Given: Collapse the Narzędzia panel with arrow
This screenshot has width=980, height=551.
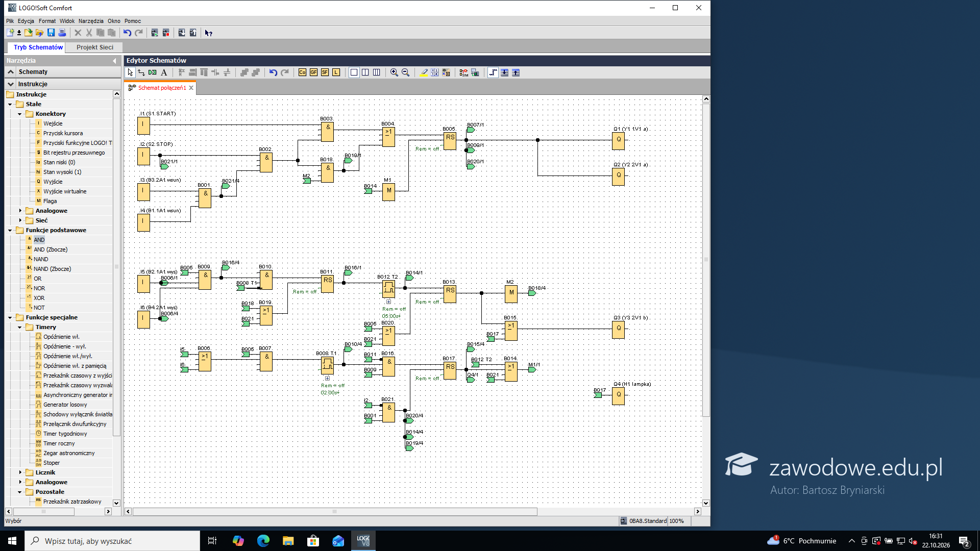Looking at the screenshot, I should click(x=114, y=61).
